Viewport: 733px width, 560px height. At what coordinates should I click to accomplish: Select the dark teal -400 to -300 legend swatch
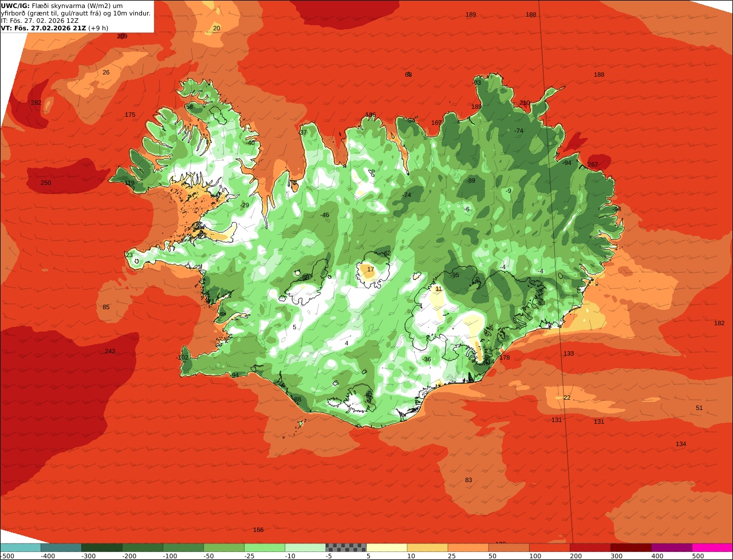[x=61, y=547]
